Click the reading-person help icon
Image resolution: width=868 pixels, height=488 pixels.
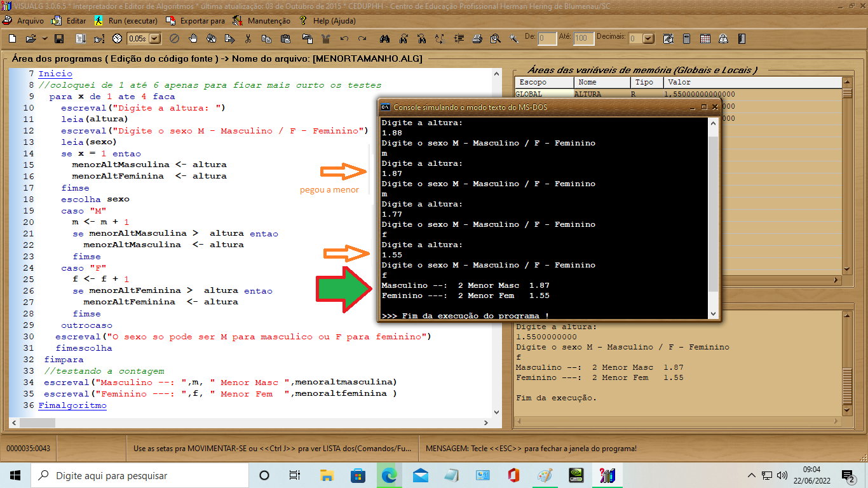point(723,39)
